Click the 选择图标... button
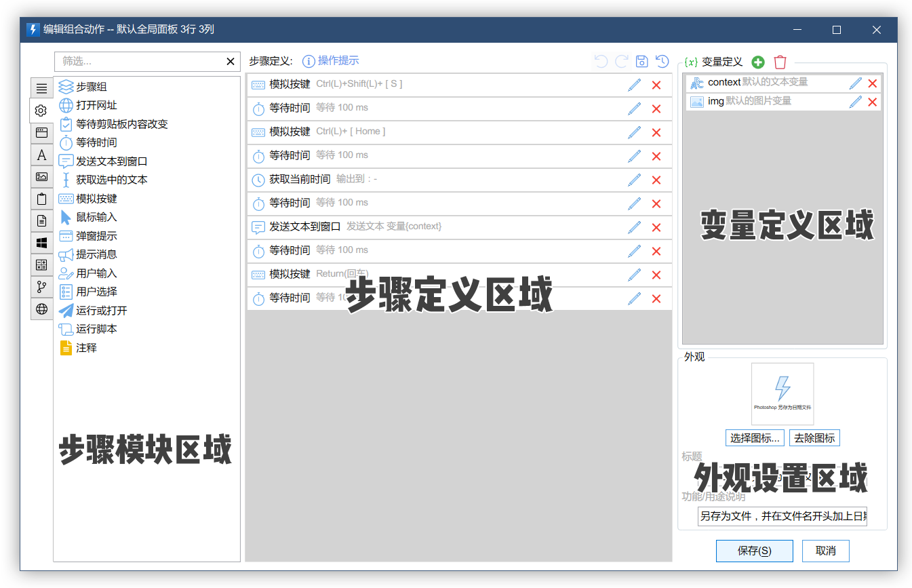The width and height of the screenshot is (912, 588). tap(755, 438)
